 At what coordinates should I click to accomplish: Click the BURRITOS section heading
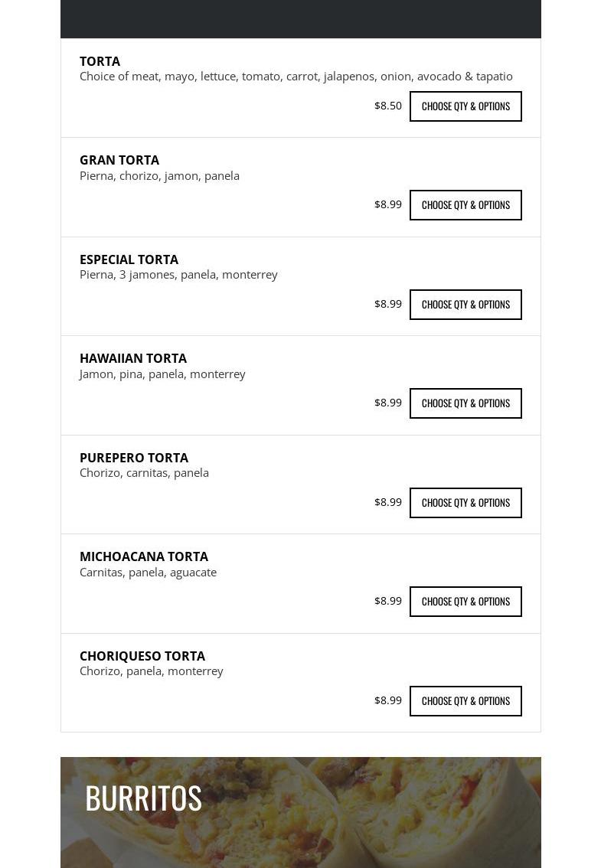click(x=143, y=798)
